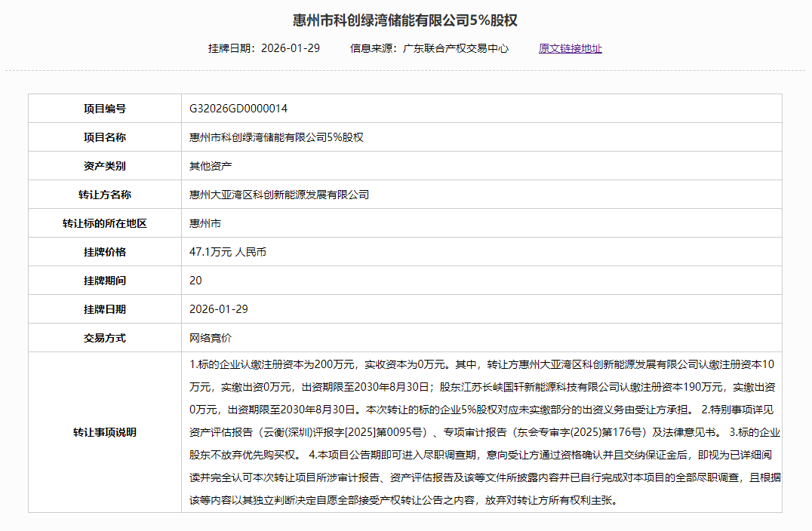Click the 挂牌日期 table row value

tap(222, 308)
